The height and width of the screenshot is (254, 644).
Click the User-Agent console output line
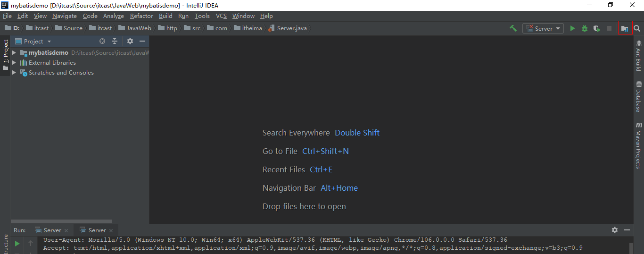(275, 240)
